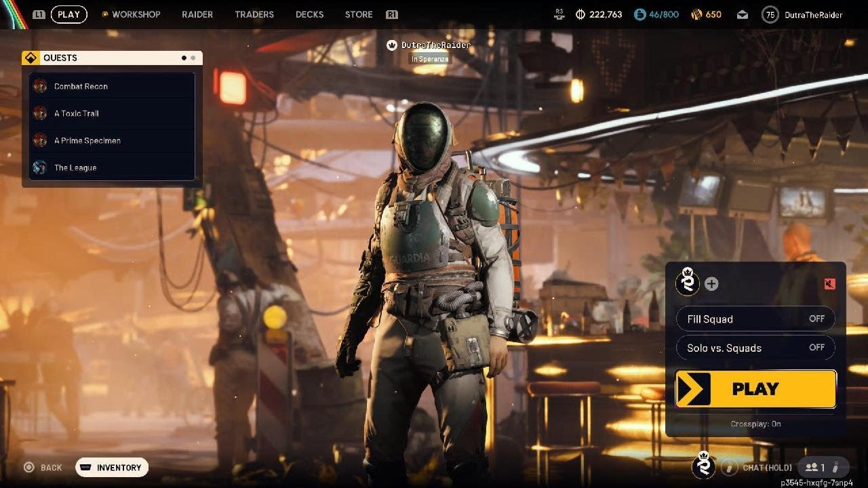Click The League quest giver portrait
Screen dimensions: 868x488
[x=40, y=167]
